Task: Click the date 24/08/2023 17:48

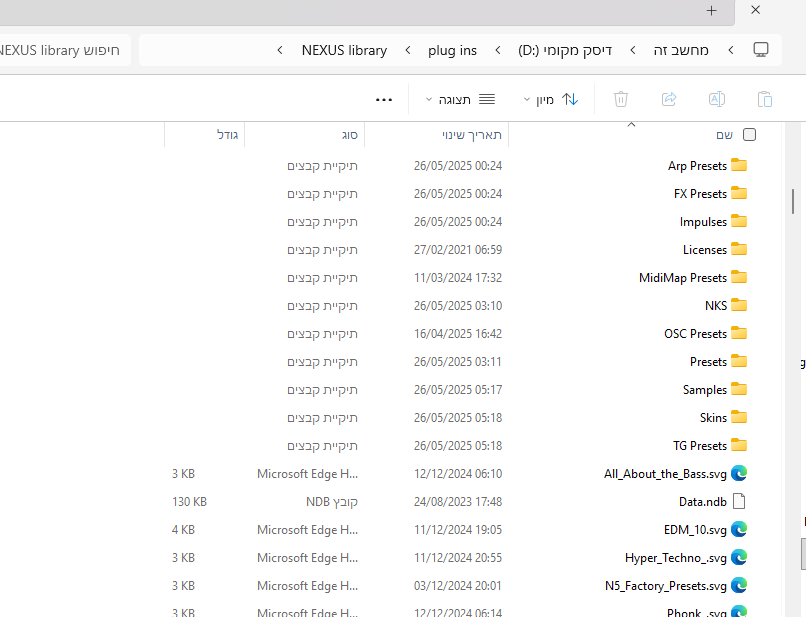Action: tap(458, 502)
